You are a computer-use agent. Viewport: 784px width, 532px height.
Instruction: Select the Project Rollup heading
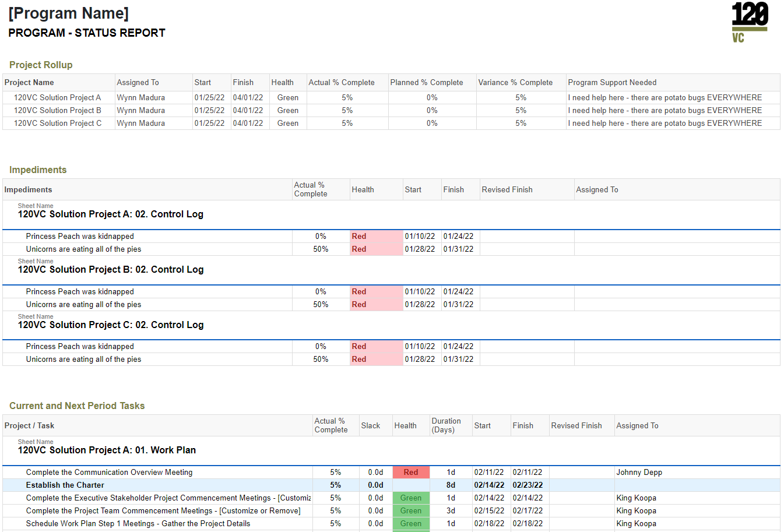tap(41, 65)
